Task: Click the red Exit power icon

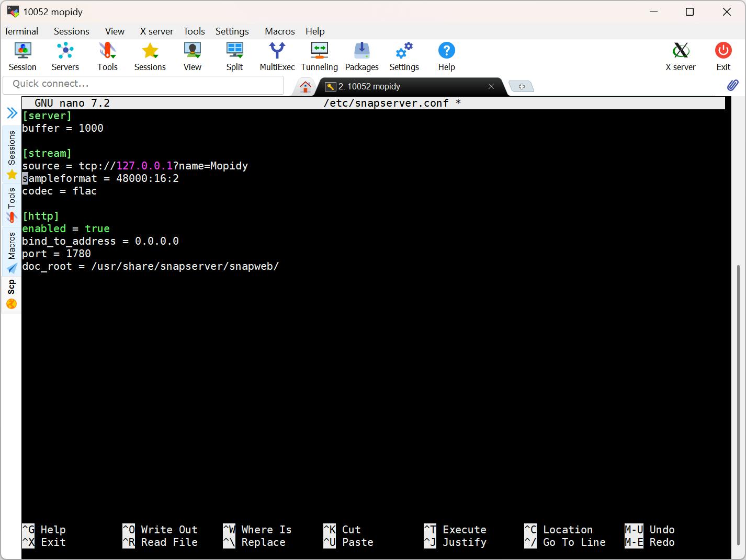Action: [x=724, y=56]
